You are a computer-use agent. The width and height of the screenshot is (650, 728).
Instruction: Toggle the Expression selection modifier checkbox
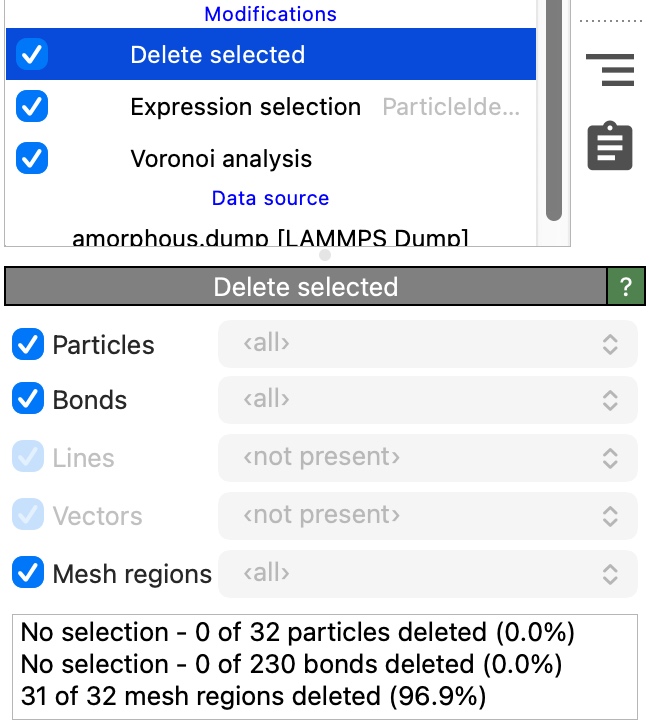tap(33, 107)
